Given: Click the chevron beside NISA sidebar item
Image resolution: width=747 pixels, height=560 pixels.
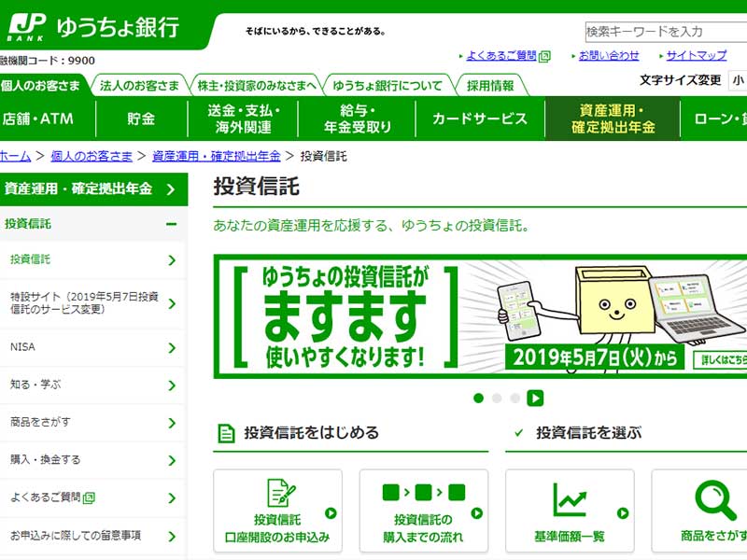Looking at the screenshot, I should (172, 347).
